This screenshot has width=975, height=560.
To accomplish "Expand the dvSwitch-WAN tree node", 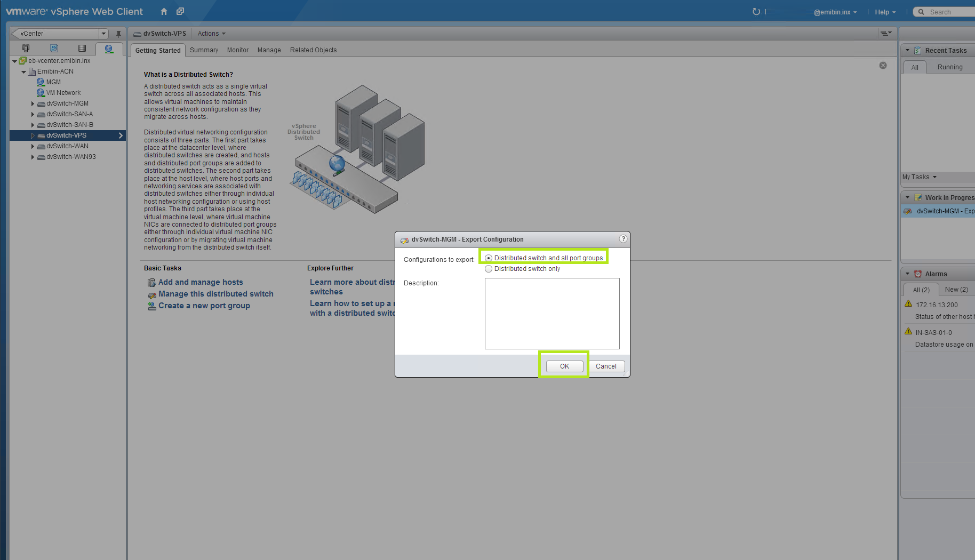I will click(x=33, y=147).
